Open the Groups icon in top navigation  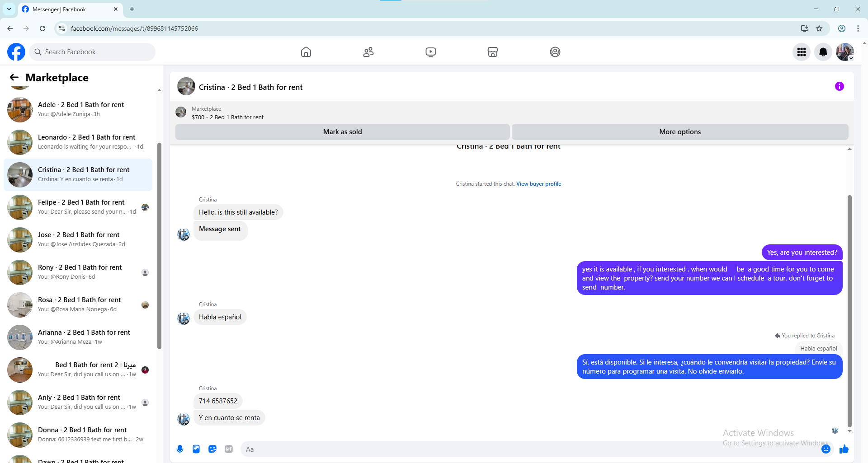tap(555, 52)
